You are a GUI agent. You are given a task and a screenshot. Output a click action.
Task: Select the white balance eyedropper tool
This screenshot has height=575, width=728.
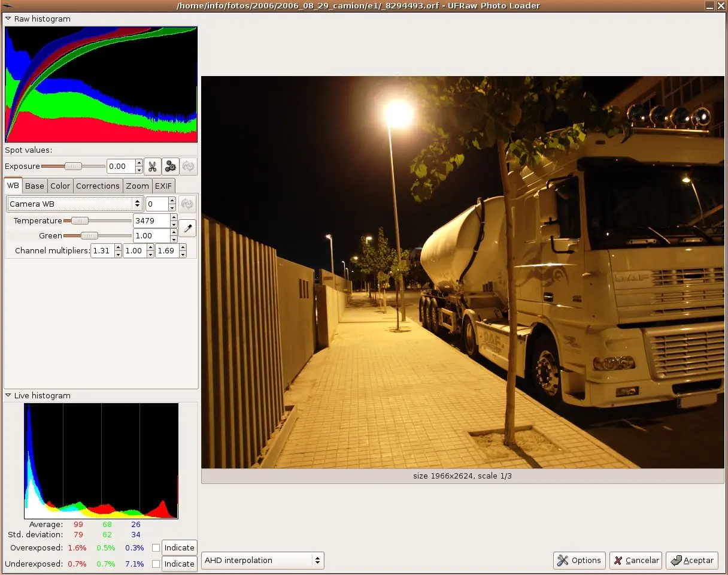coord(187,228)
